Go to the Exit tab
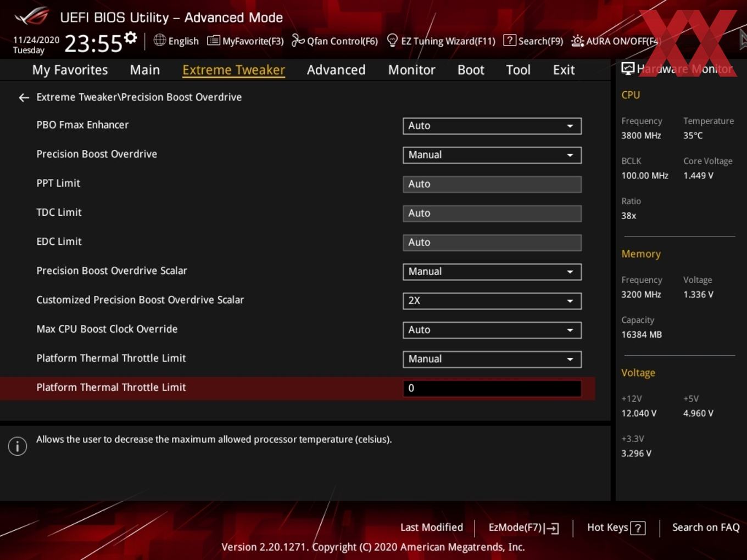Viewport: 747px width, 560px height. (x=564, y=70)
